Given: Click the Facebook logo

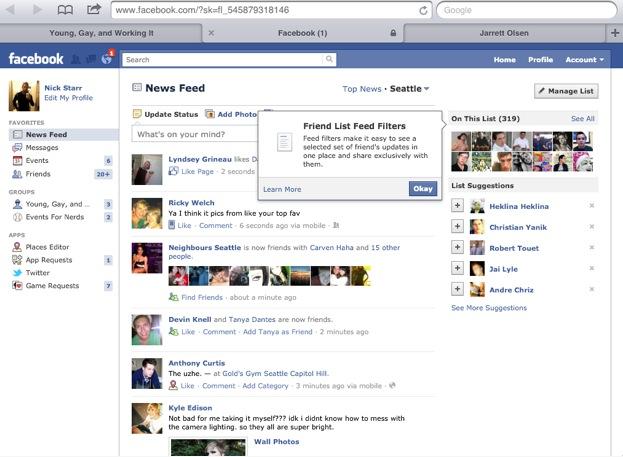Looking at the screenshot, I should click(36, 59).
